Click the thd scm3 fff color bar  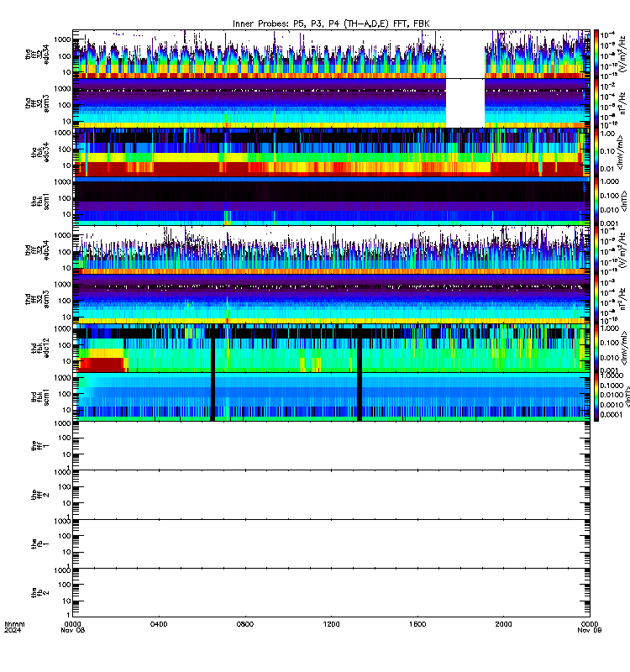click(x=596, y=299)
